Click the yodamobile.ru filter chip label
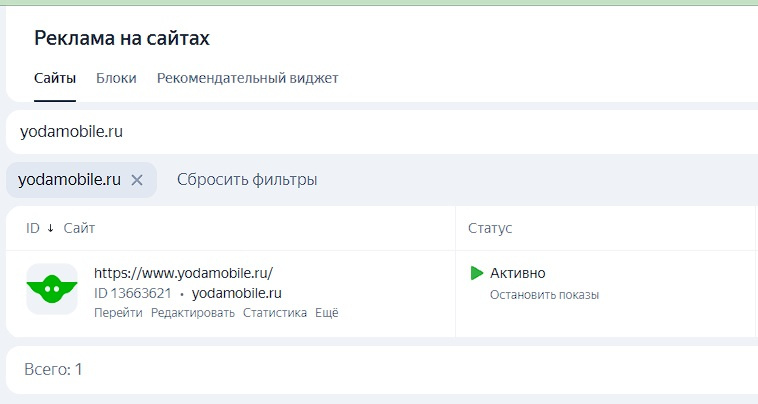Screen dimensions: 758x404 [x=69, y=179]
